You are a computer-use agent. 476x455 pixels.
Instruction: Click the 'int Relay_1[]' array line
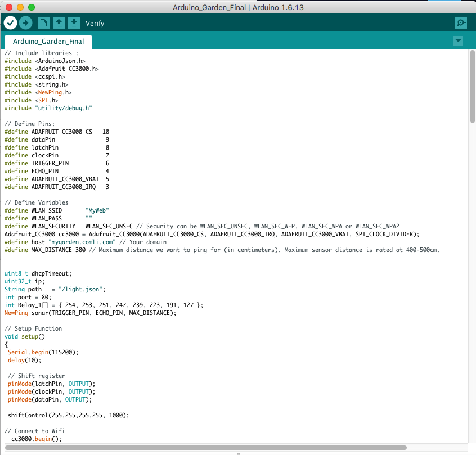click(104, 305)
